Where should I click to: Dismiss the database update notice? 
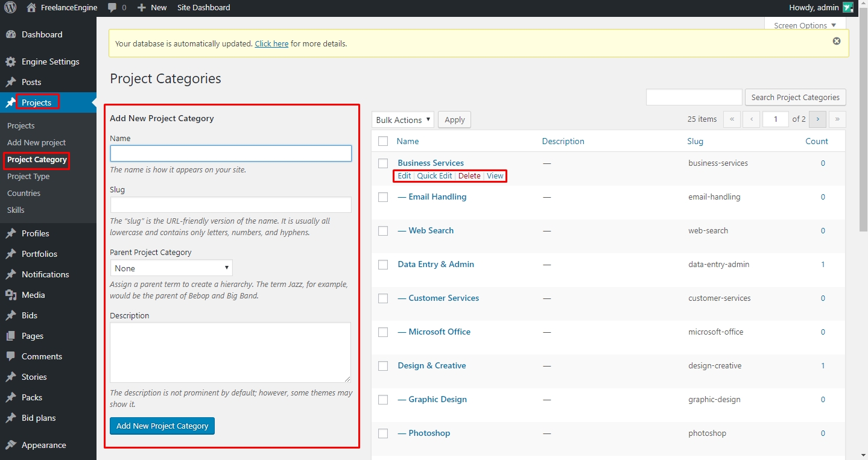pyautogui.click(x=836, y=41)
